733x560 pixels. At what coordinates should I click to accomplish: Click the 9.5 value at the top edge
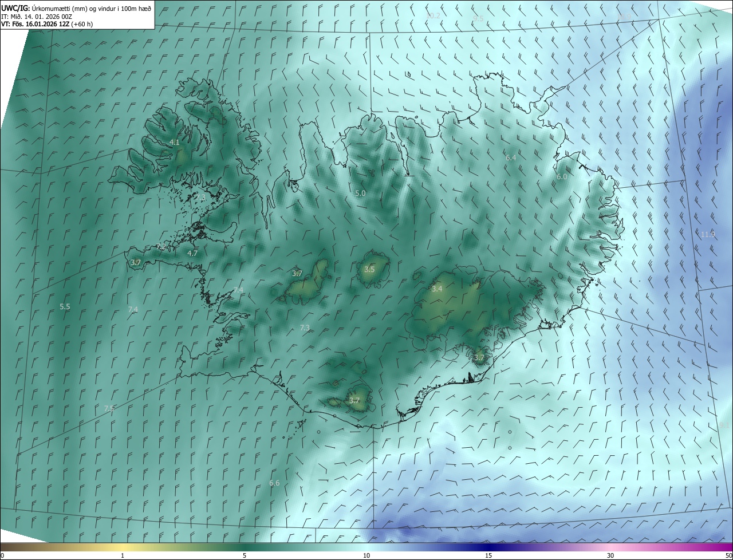478,19
